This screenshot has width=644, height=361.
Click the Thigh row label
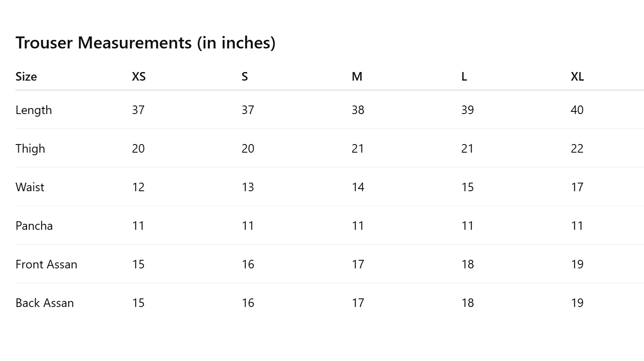click(x=30, y=149)
